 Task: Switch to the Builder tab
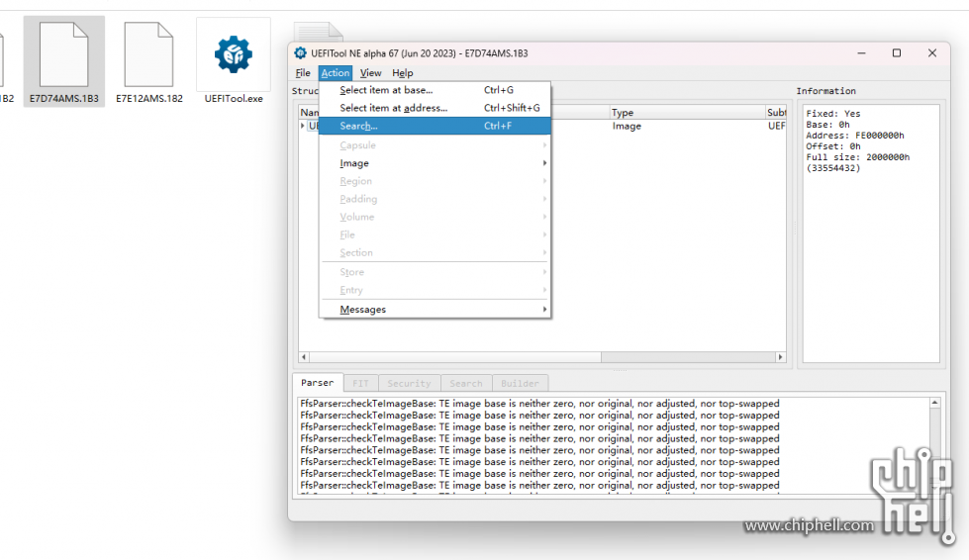[x=520, y=384]
